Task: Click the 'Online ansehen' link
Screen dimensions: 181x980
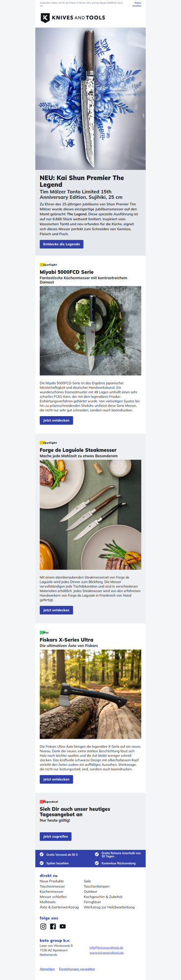Action: coord(137,5)
